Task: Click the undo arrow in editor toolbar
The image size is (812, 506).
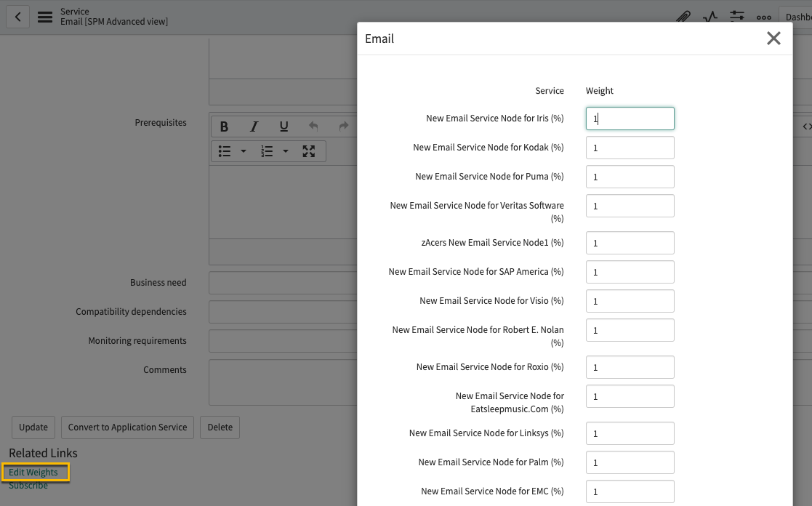Action: pos(313,126)
